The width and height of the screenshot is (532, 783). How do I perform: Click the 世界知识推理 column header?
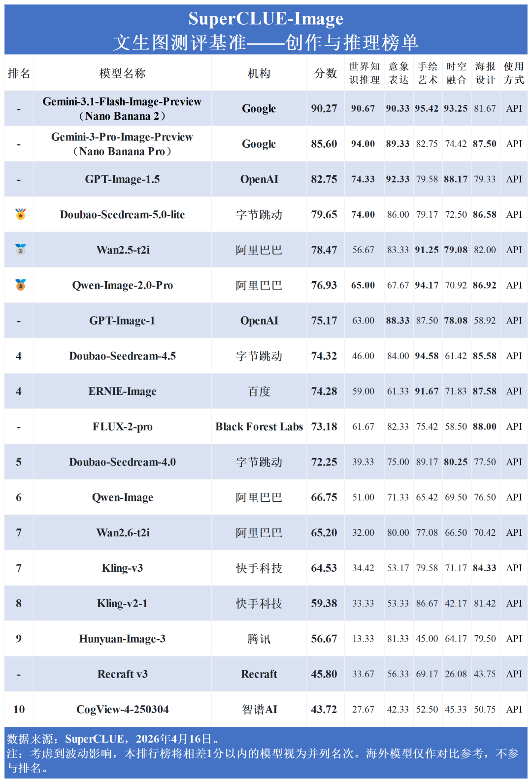(x=365, y=73)
